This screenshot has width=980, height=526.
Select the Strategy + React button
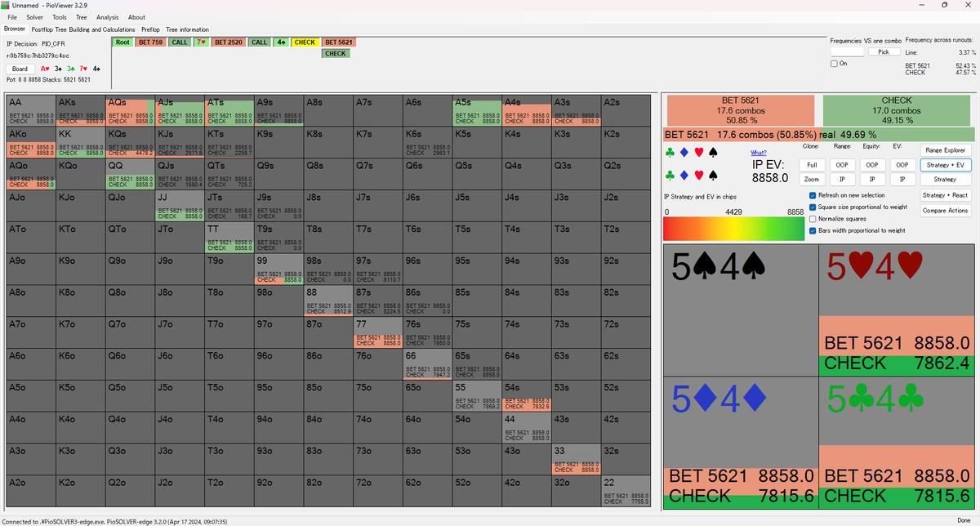945,195
